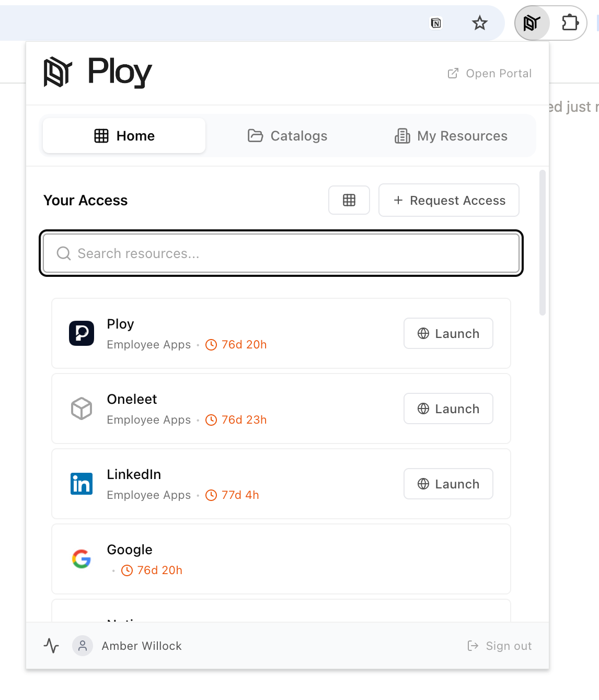Image resolution: width=599 pixels, height=700 pixels.
Task: Click the Amber Willock user avatar
Action: point(83,646)
